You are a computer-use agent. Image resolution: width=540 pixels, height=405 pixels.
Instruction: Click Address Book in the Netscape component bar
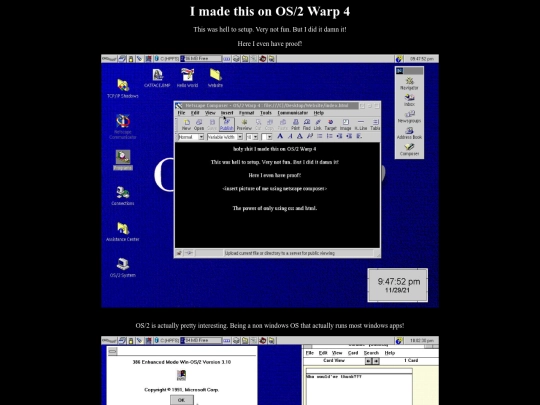409,133
